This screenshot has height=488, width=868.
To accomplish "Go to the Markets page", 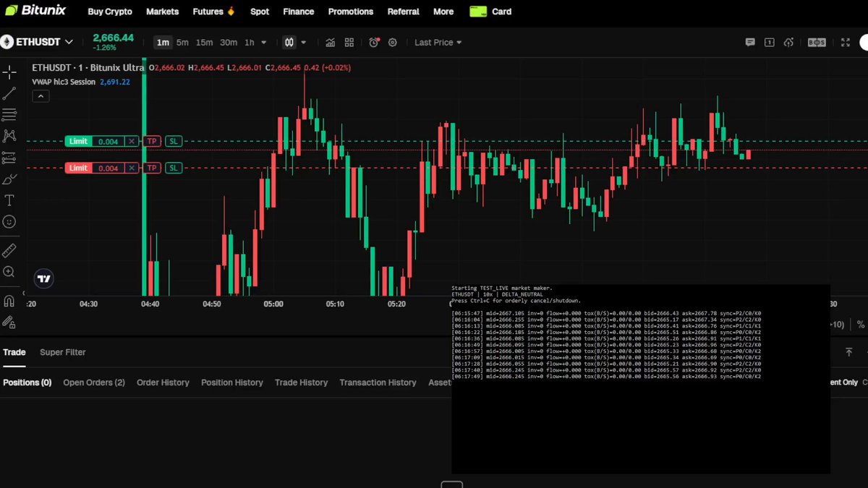I will point(162,12).
